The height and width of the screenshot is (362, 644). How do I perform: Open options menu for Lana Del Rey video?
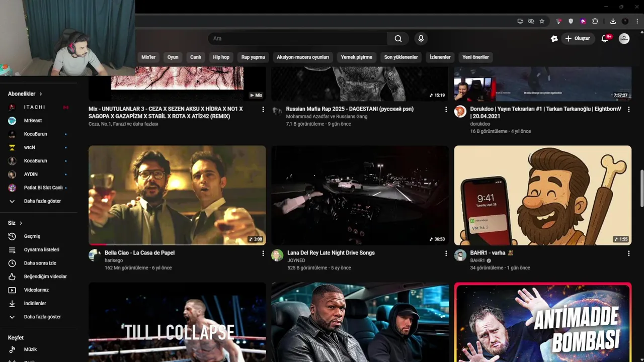tap(446, 253)
